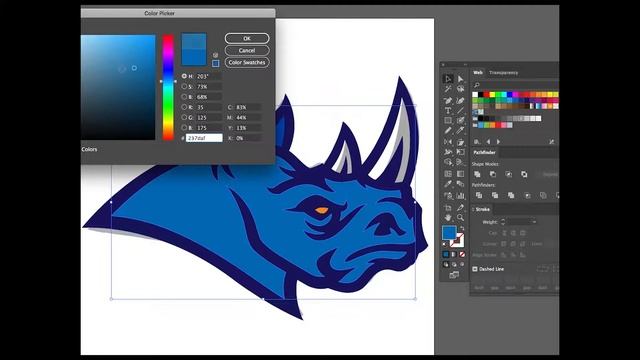This screenshot has width=640, height=360.
Task: Cancel the Color Picker dialog
Action: pos(247,50)
